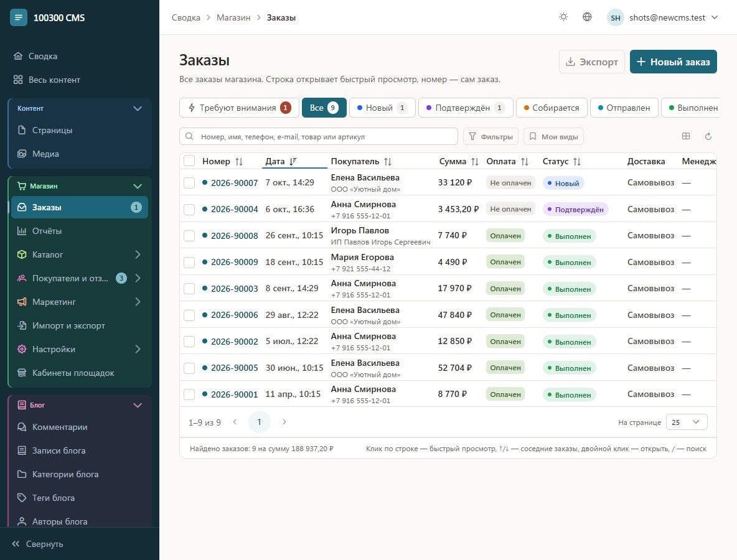Select checkbox for order 2026-90004

point(189,209)
